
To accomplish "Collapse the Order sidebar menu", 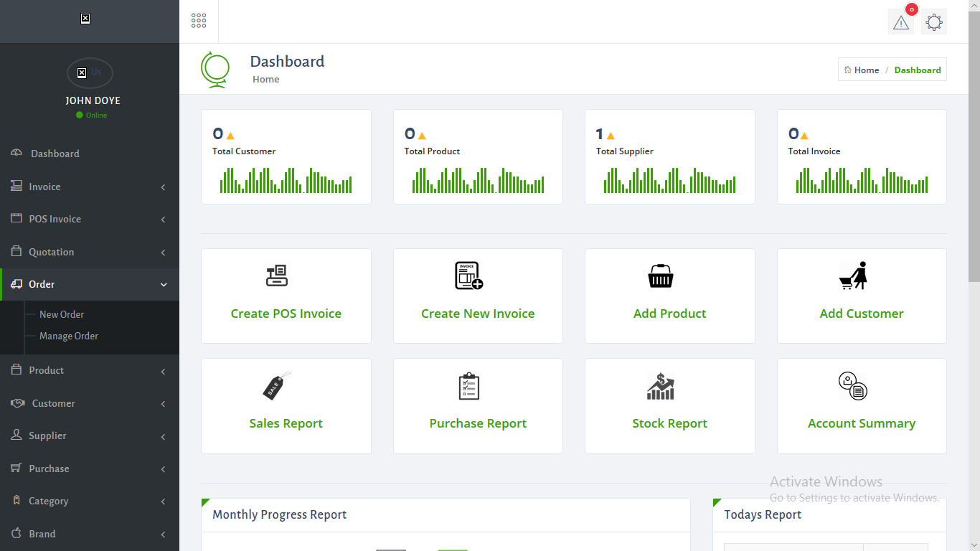I will pos(90,284).
